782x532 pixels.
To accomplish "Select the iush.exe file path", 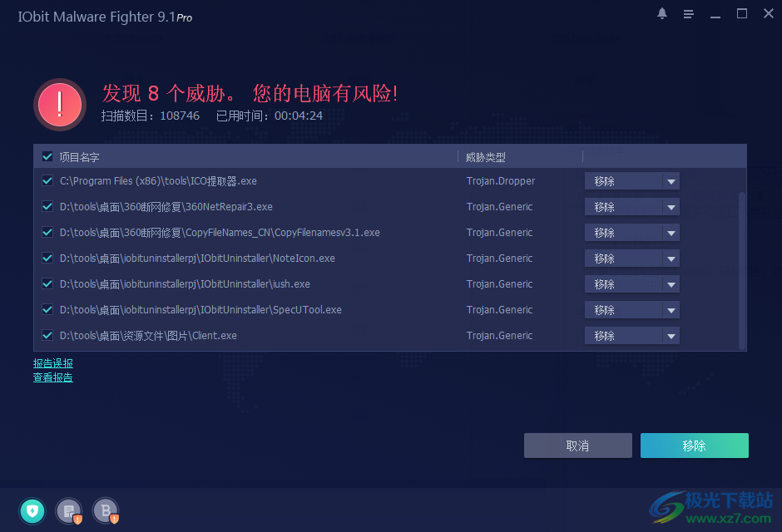I will tap(185, 284).
